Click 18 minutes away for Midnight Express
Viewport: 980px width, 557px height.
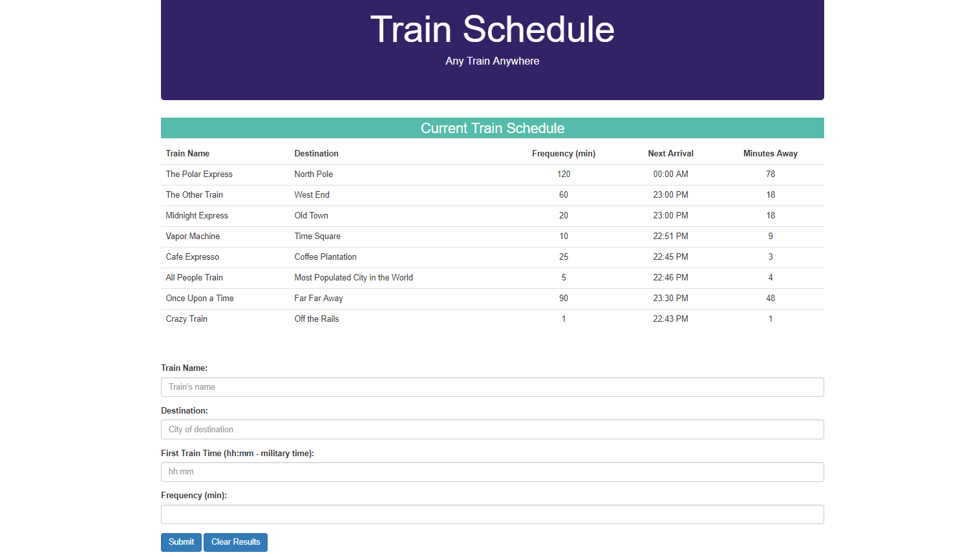pyautogui.click(x=771, y=216)
